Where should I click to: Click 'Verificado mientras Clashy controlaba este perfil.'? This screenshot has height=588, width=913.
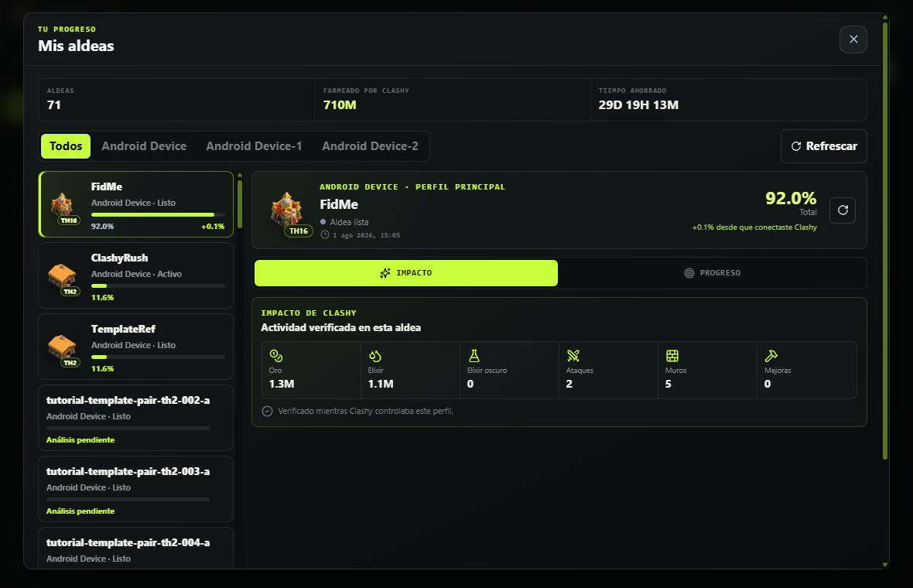(365, 411)
